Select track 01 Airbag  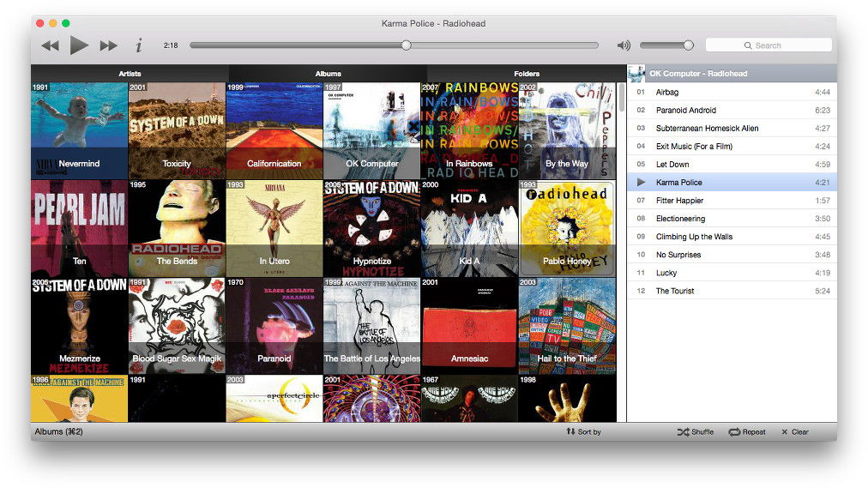(732, 92)
